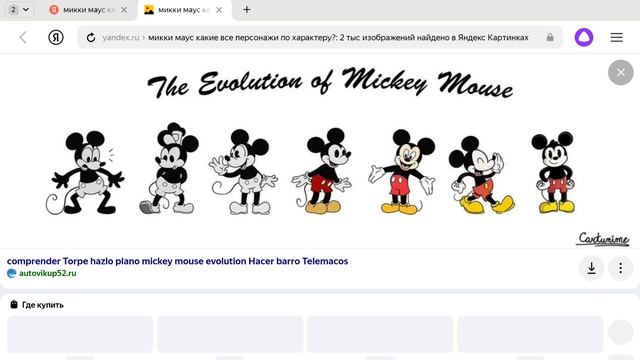This screenshot has height=360, width=640.
Task: Expand the tab group counter dropdown
Action: (x=19, y=9)
